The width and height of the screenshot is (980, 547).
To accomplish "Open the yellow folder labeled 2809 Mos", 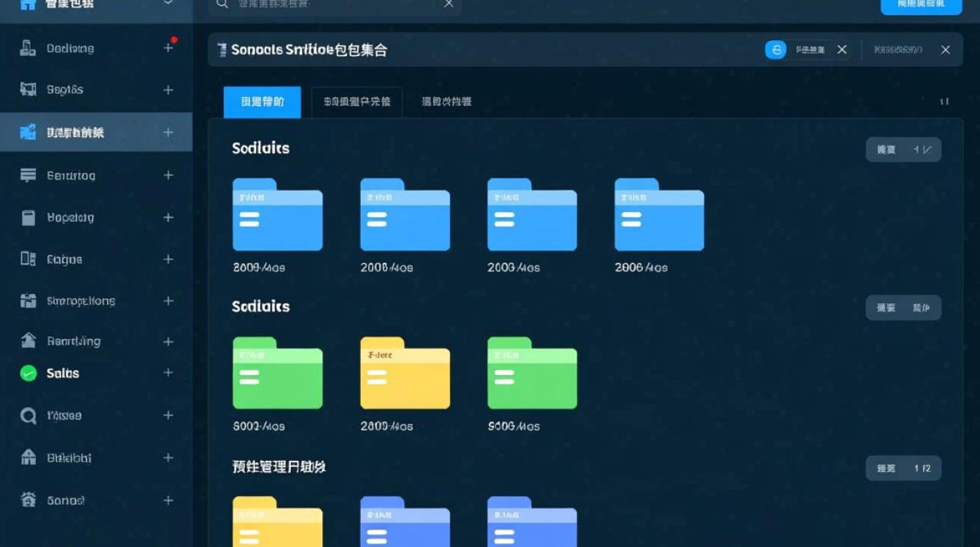I will 405,373.
